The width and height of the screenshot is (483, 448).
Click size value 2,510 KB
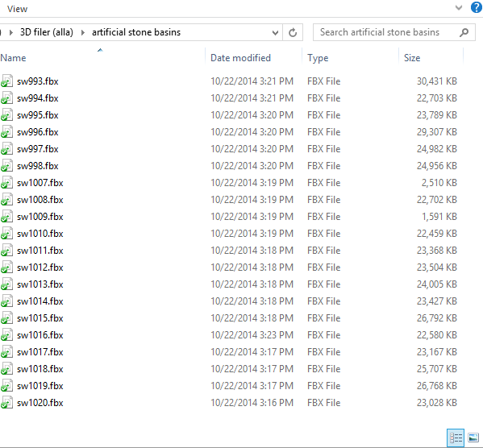(439, 183)
